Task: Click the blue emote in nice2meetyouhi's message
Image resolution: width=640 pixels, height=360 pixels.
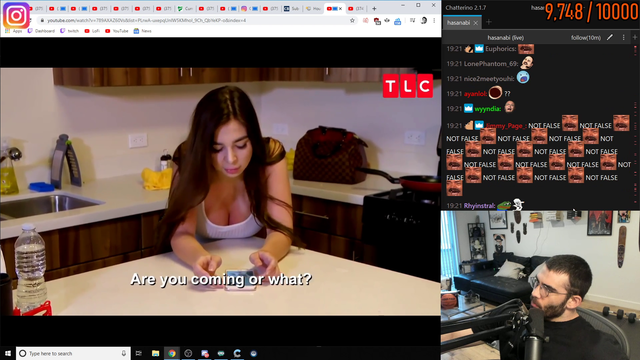Action: coord(523,77)
